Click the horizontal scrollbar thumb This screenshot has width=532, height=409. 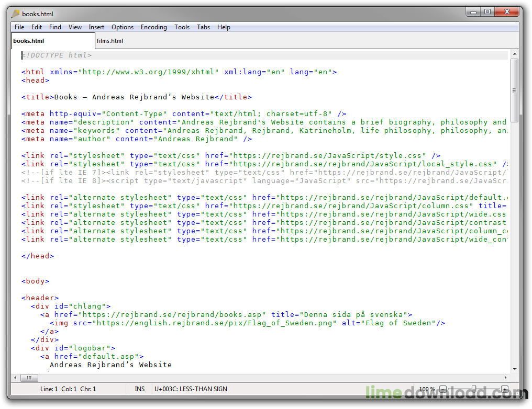[29, 378]
